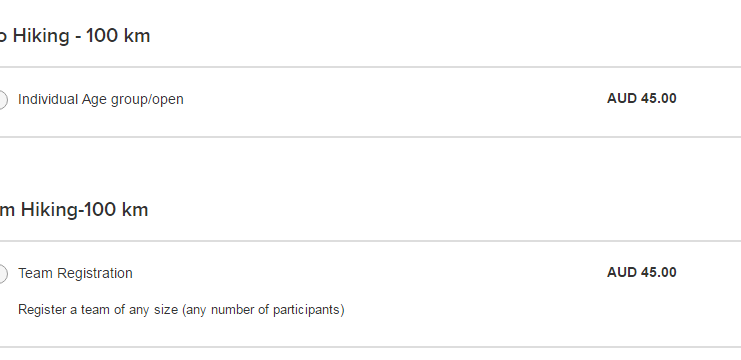Click the divider below the team description
Viewport: 741px width, 360px height.
(x=370, y=347)
